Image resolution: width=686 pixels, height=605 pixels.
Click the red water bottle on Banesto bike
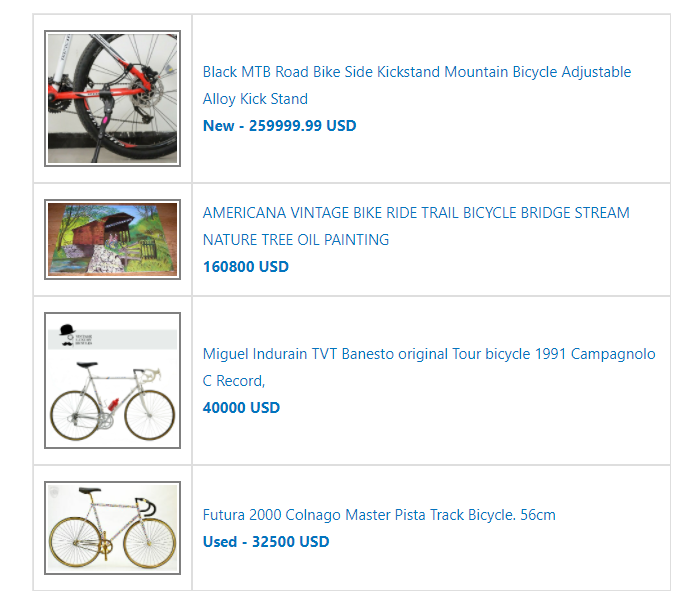113,403
